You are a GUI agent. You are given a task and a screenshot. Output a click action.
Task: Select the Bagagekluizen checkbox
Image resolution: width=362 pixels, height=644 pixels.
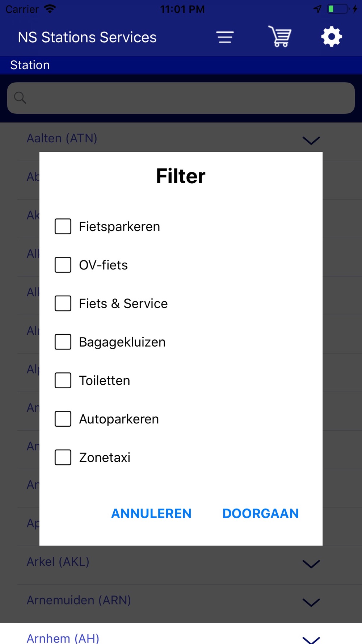pos(63,342)
